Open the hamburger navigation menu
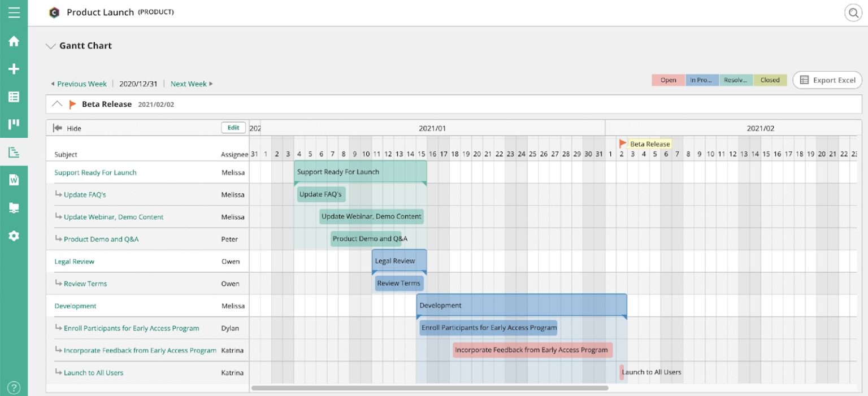 (x=14, y=11)
